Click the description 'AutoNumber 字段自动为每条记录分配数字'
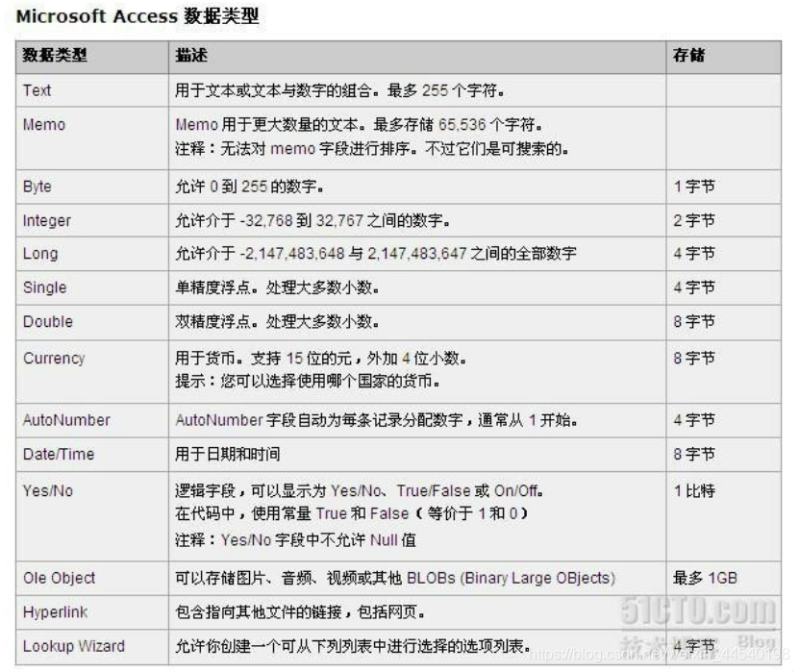 click(319, 420)
